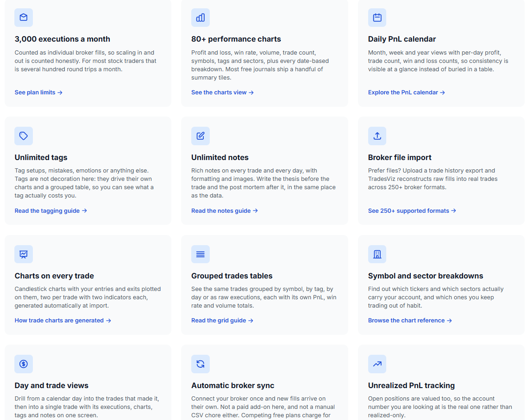Click the upload icon above Broker file import
The image size is (527, 420).
377,136
